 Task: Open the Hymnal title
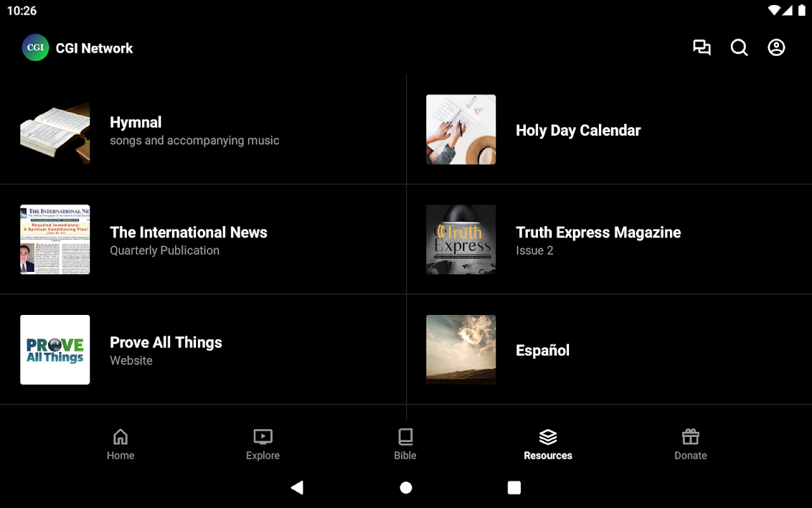pos(136,123)
